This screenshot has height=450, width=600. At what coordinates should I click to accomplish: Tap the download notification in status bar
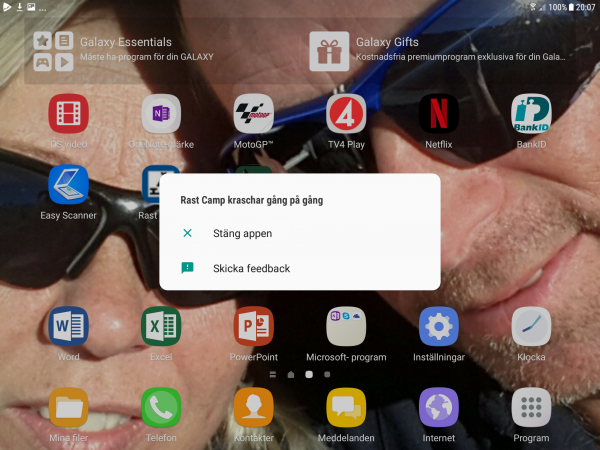(20, 7)
